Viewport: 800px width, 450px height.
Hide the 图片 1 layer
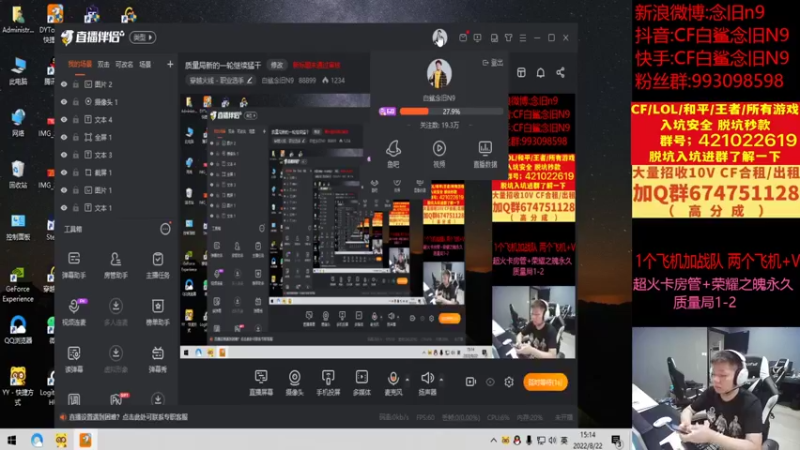pyautogui.click(x=64, y=190)
